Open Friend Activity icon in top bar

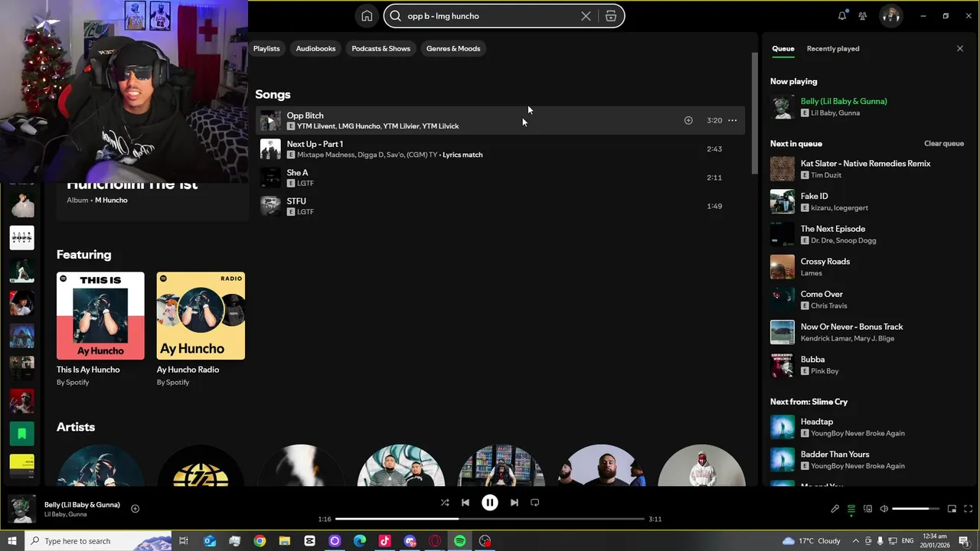pos(863,16)
